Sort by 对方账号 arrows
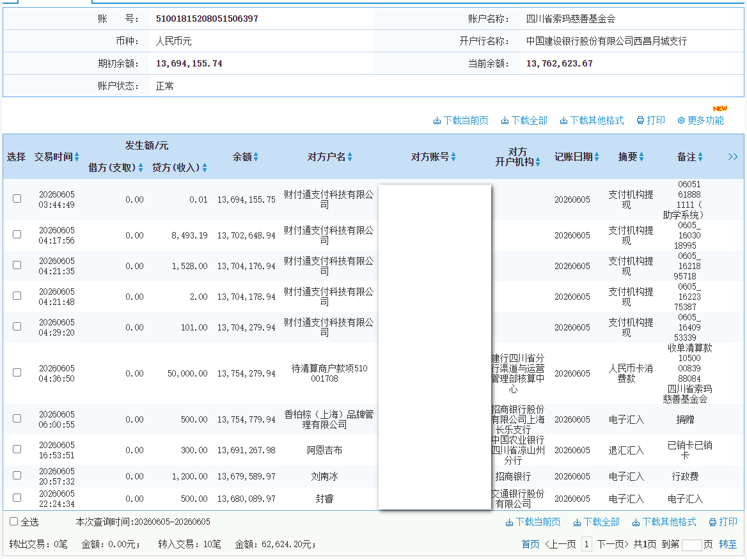The height and width of the screenshot is (560, 747). 453,157
